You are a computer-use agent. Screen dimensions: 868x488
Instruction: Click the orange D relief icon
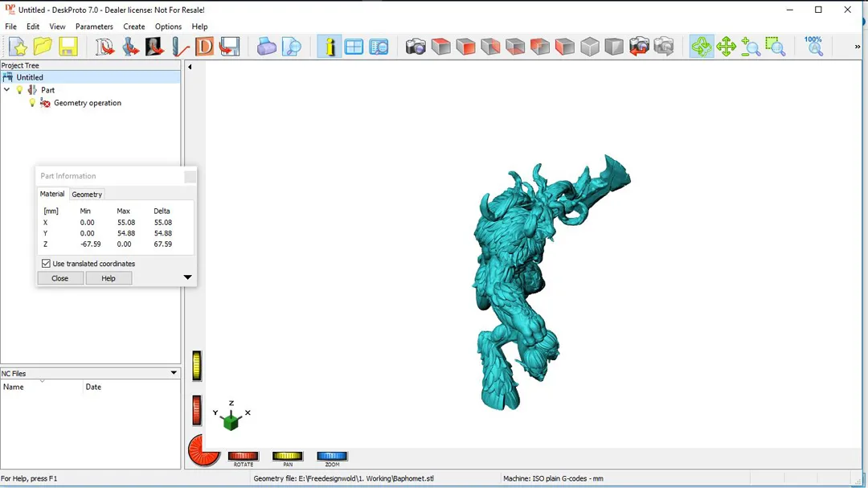(x=204, y=47)
